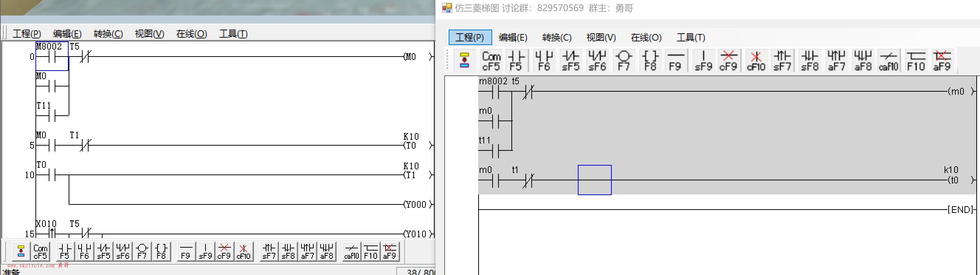Select the F5 normally-open contact in right toolbar
980x275 pixels.
click(516, 61)
